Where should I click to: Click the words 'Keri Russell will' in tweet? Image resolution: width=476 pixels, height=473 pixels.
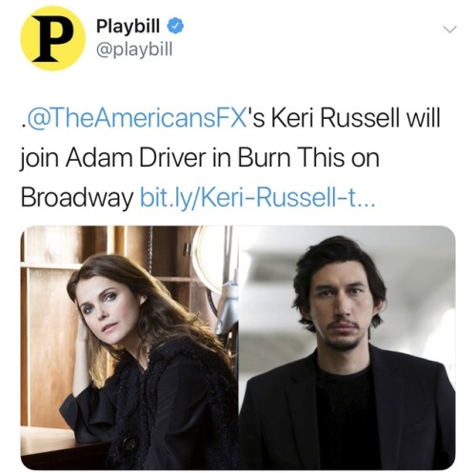pos(355,118)
